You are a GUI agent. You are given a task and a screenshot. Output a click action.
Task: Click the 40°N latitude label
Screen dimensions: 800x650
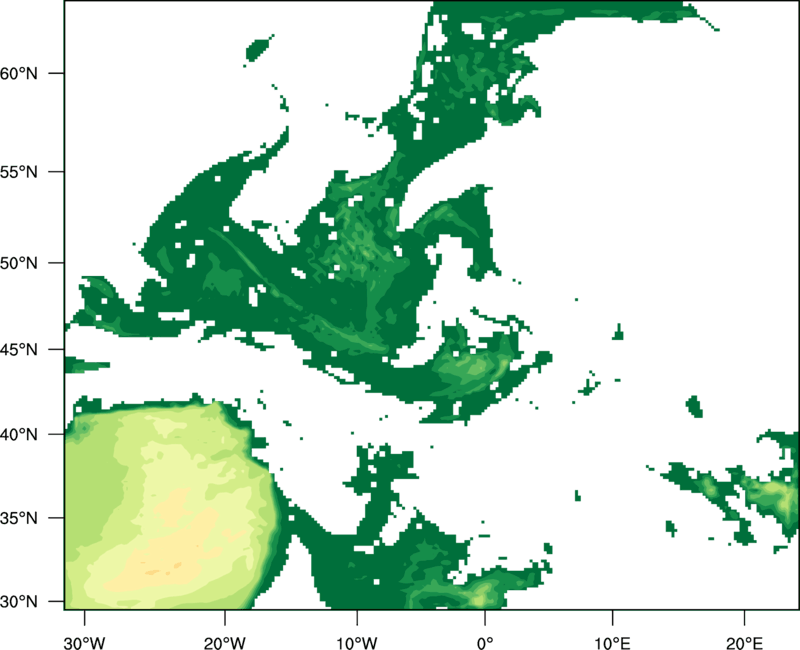(x=19, y=435)
